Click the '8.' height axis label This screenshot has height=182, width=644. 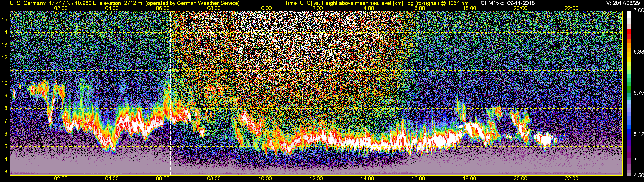[6, 109]
